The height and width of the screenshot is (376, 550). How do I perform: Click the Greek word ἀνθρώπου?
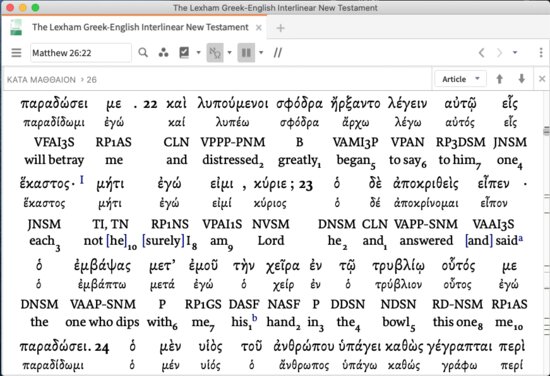click(304, 347)
